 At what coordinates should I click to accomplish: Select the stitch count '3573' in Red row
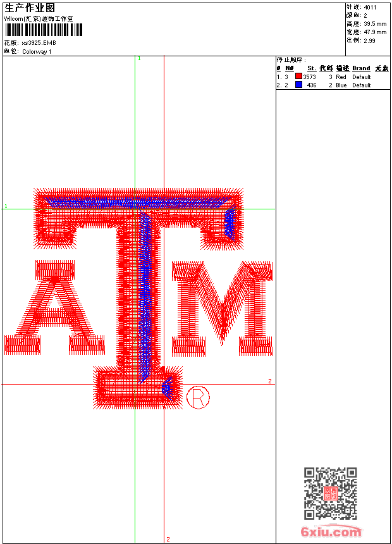coord(309,77)
